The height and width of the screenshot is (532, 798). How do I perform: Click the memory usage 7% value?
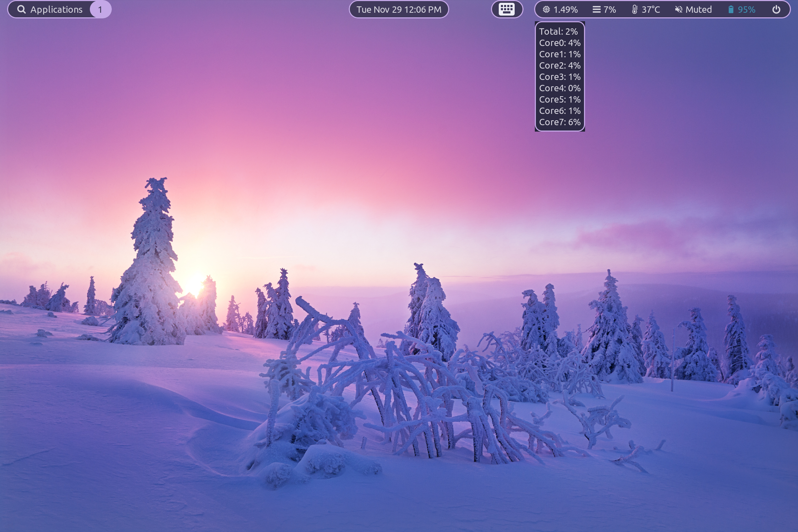coord(609,10)
